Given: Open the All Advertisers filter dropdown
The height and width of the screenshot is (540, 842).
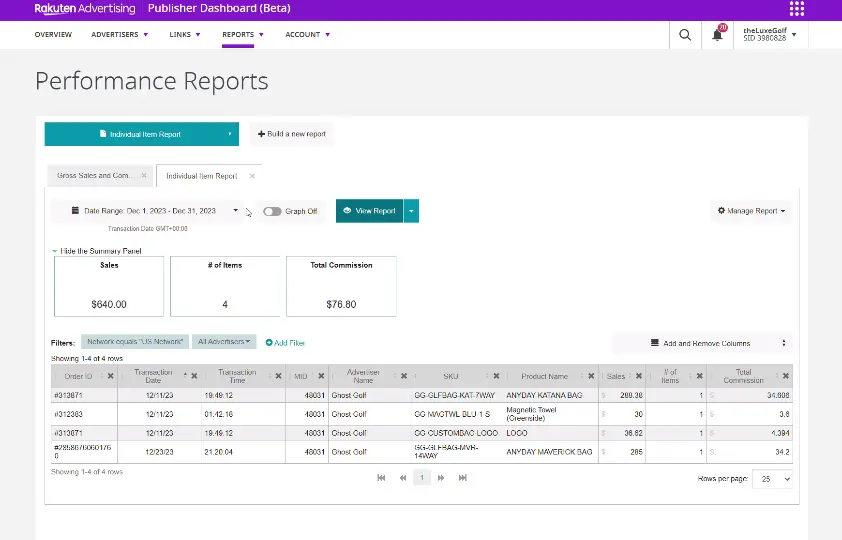Looking at the screenshot, I should point(224,342).
